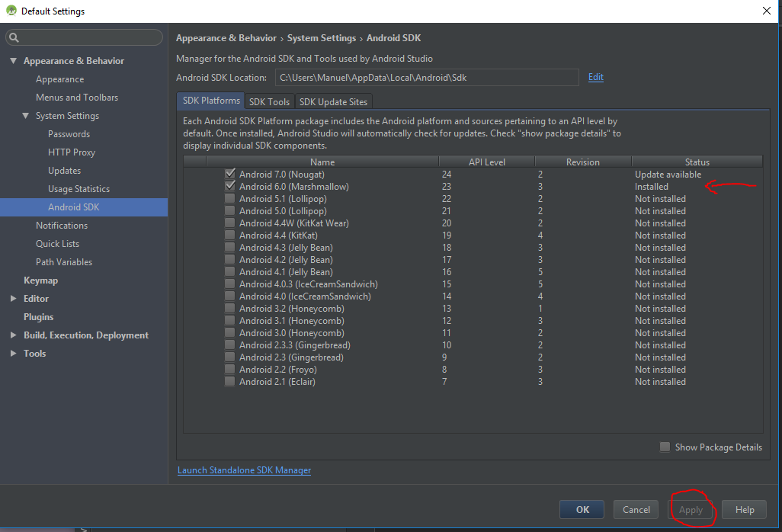Open the SDK Tools tab
The height and width of the screenshot is (532, 782).
[269, 101]
